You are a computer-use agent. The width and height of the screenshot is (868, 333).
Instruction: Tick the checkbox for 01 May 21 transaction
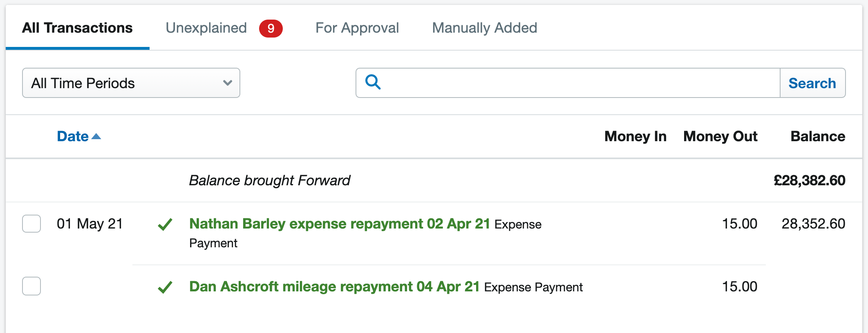click(31, 224)
